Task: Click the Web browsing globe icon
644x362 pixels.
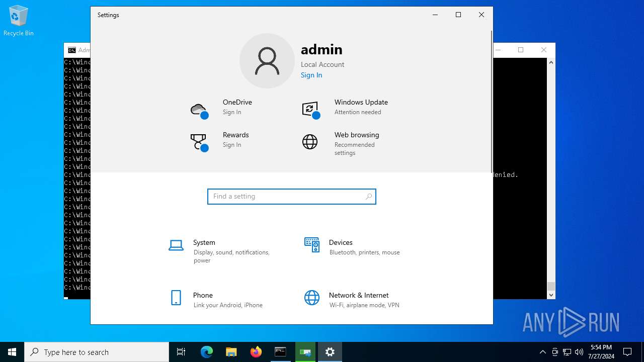Action: coord(310,142)
